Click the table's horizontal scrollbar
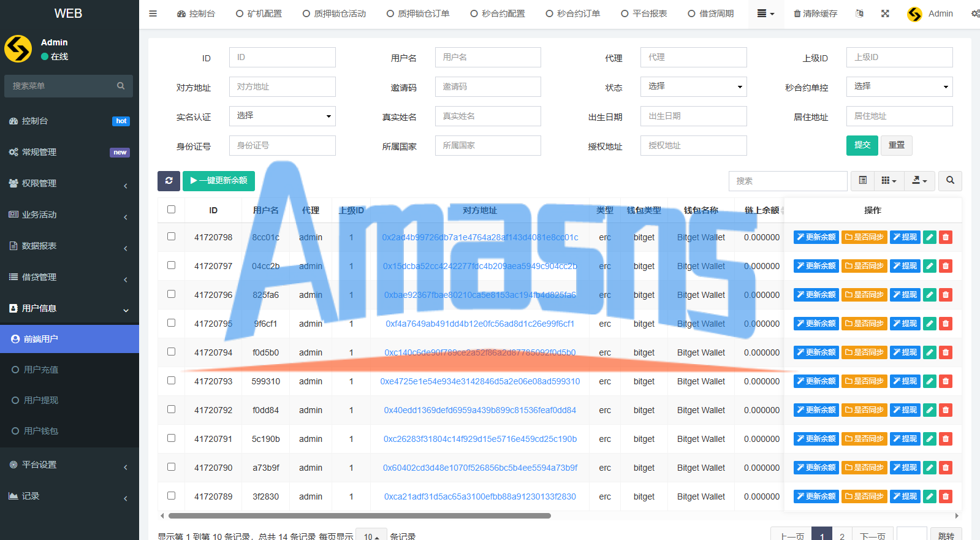The height and width of the screenshot is (540, 980). point(360,516)
